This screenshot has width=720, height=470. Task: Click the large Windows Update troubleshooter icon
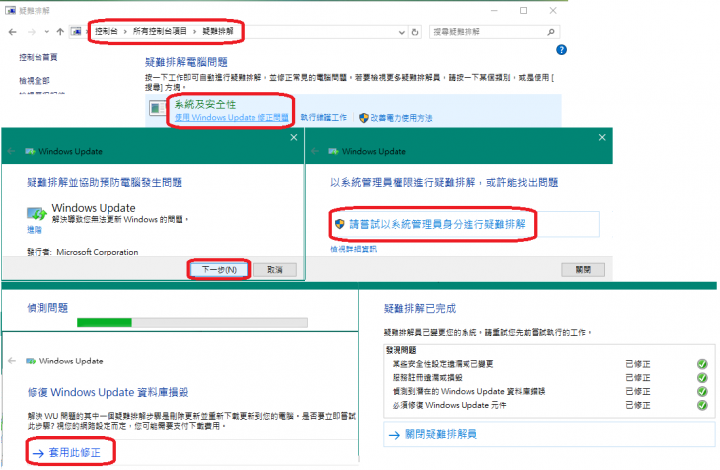37,213
